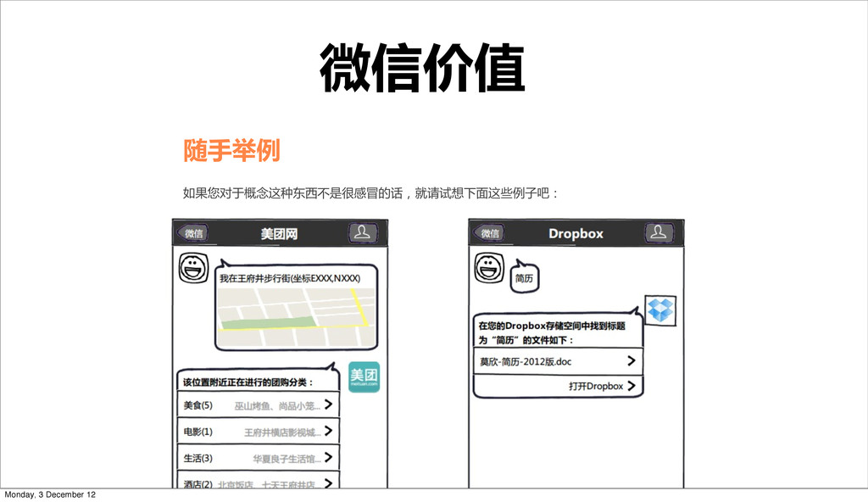Image resolution: width=868 pixels, height=502 pixels.
Task: Open 生活(3) category row
Action: point(258,458)
